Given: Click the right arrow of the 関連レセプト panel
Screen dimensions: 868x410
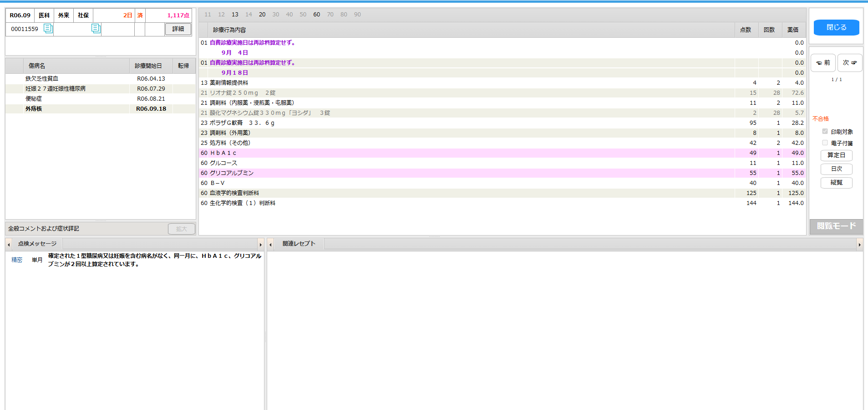Looking at the screenshot, I should click(859, 244).
